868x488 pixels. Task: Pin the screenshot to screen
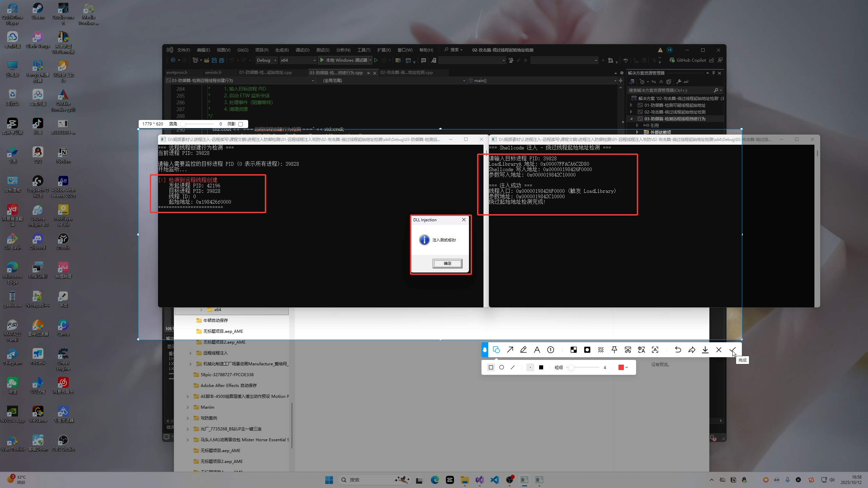tap(614, 350)
